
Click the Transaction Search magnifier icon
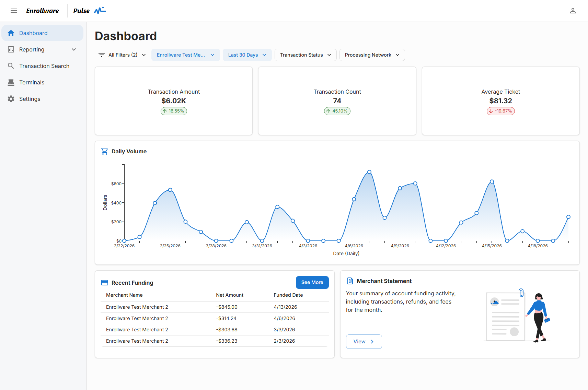11,66
